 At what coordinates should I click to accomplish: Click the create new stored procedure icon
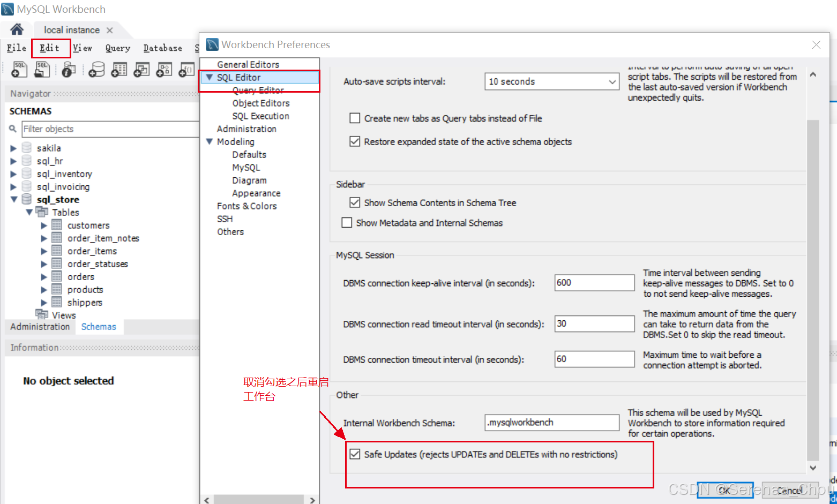[164, 69]
